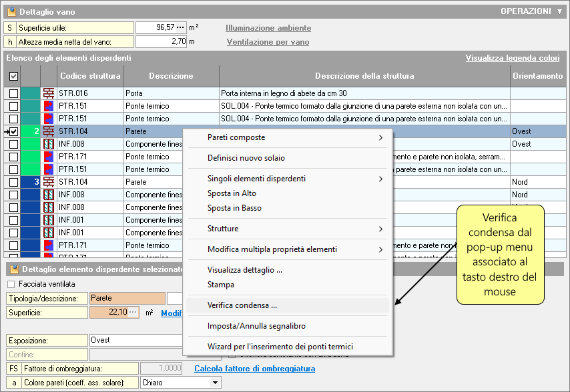Open the Visualizza legenda colori link
Image resolution: width=570 pixels, height=392 pixels.
point(512,58)
